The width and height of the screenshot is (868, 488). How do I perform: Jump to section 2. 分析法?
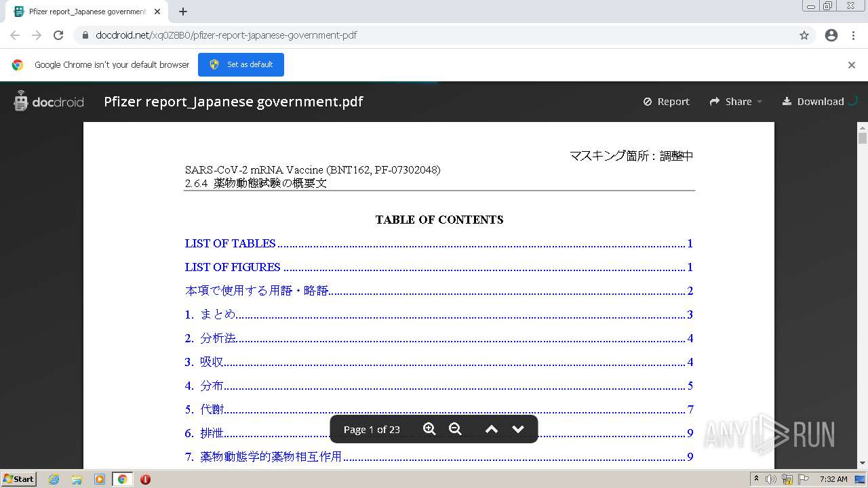(x=439, y=338)
